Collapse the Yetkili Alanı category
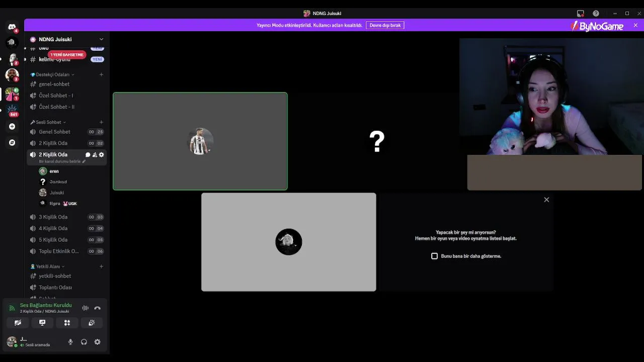The width and height of the screenshot is (644, 362). pyautogui.click(x=47, y=266)
